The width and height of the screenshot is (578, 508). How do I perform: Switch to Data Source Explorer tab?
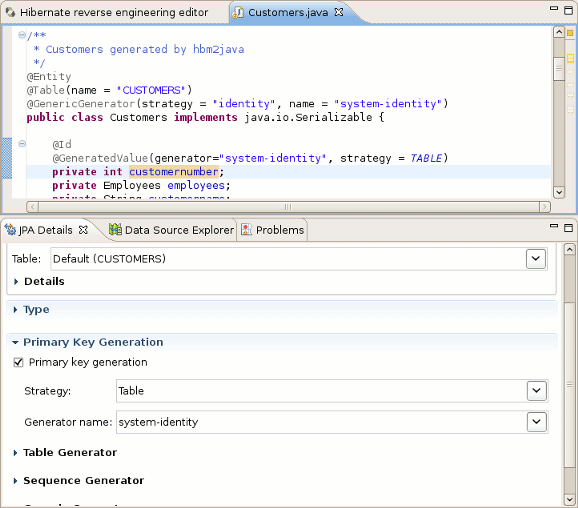(180, 230)
